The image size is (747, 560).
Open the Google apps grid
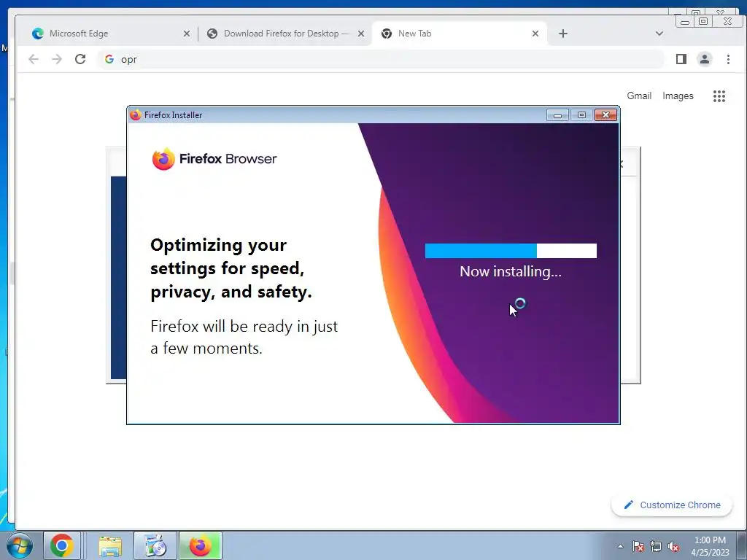pos(719,96)
